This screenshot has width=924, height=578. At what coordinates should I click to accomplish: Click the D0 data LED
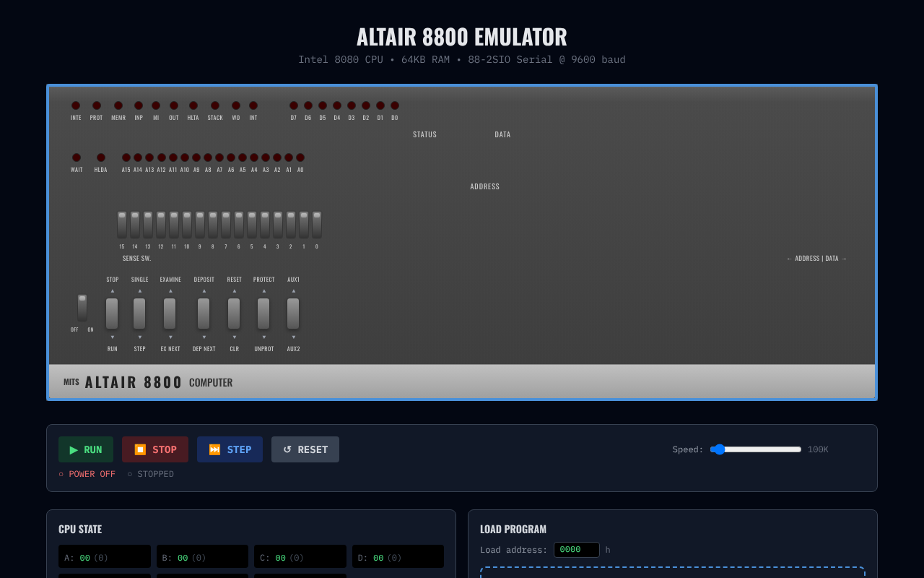click(395, 105)
